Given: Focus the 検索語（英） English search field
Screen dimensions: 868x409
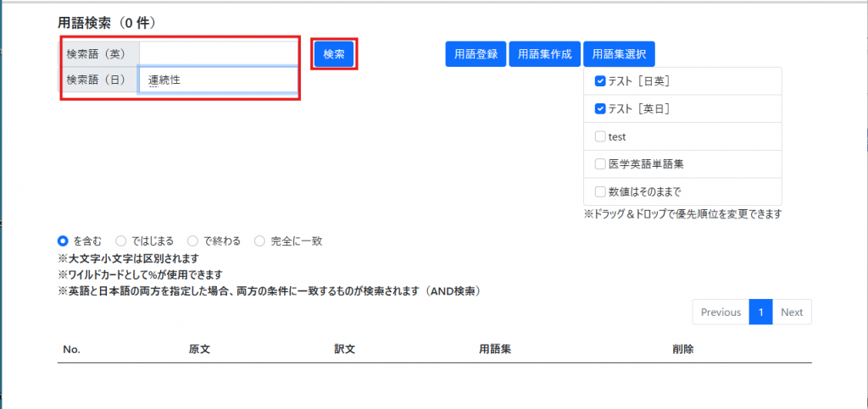Looking at the screenshot, I should coord(218,53).
